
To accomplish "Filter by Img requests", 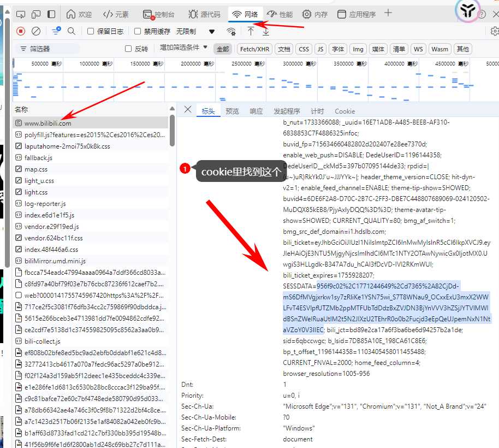I will point(358,49).
